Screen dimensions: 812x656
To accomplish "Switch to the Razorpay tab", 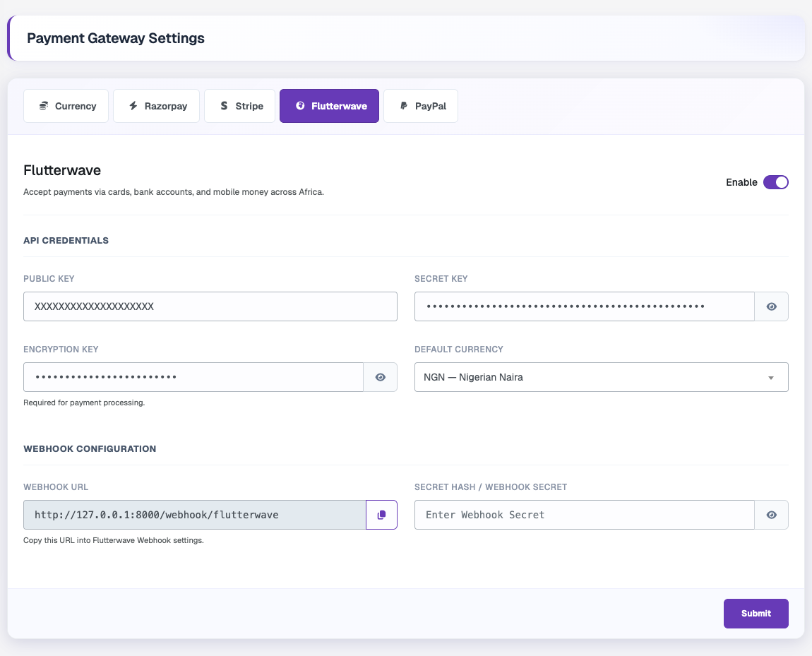I will point(156,106).
